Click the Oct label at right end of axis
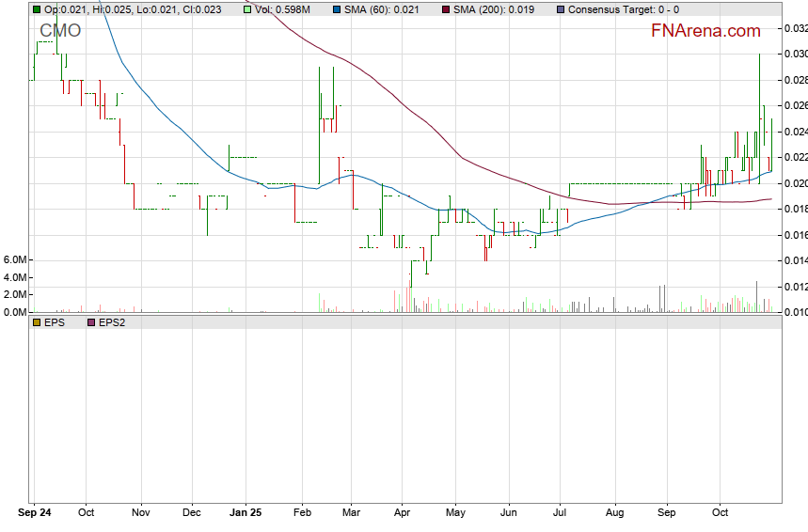 tap(721, 513)
